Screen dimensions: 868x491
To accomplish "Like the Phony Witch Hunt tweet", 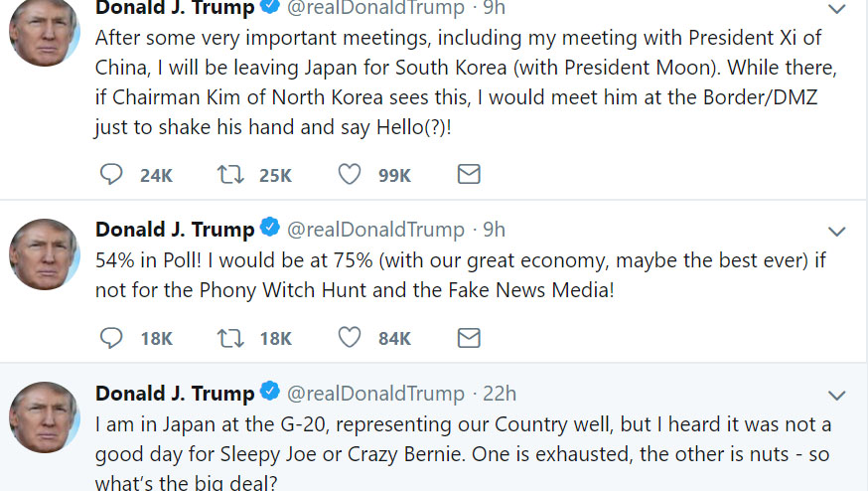I will (350, 338).
